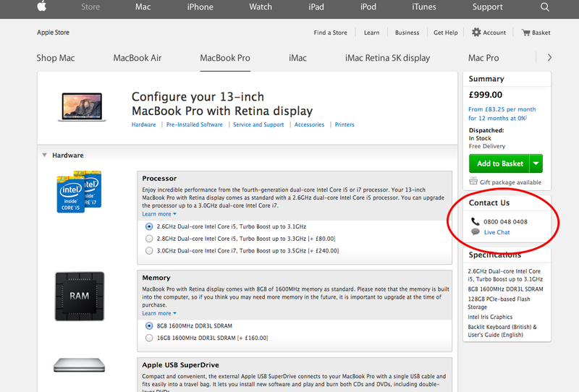This screenshot has width=579, height=392.
Task: Click the Apple USB SuperDrive image
Action: pyautogui.click(x=80, y=365)
